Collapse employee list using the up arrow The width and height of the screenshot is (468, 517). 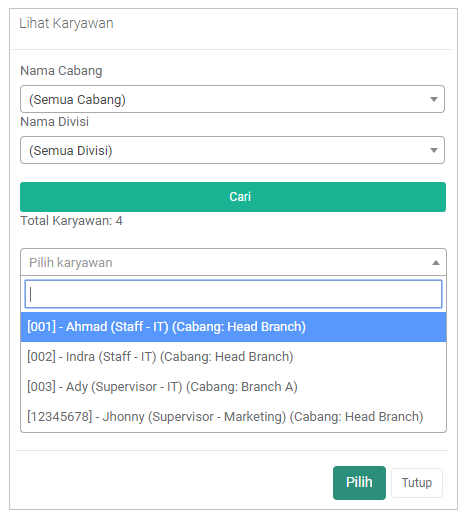click(x=435, y=263)
